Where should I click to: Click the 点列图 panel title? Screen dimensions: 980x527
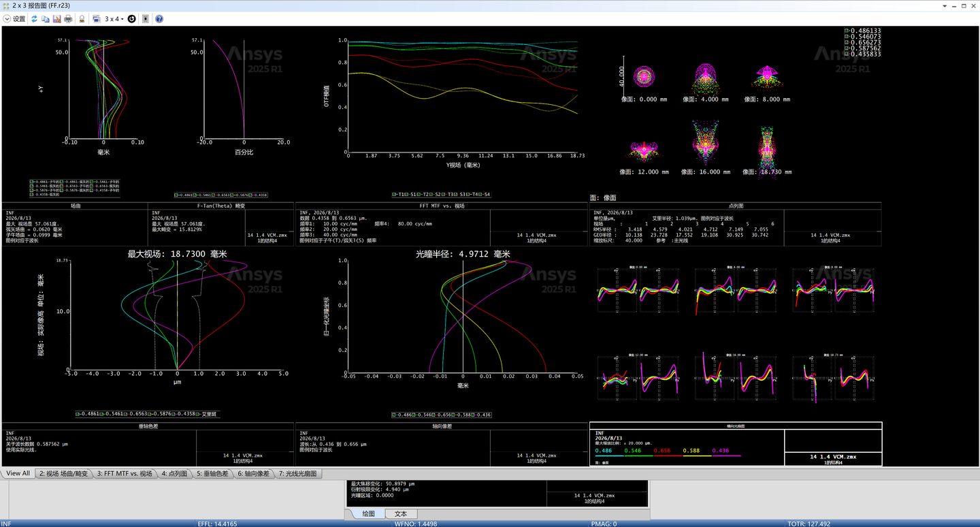[736, 205]
